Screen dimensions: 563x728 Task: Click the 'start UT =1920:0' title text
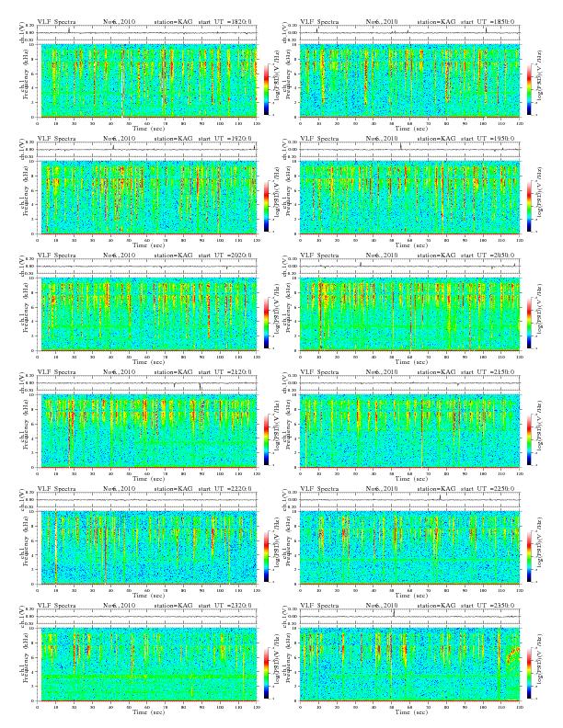click(225, 139)
